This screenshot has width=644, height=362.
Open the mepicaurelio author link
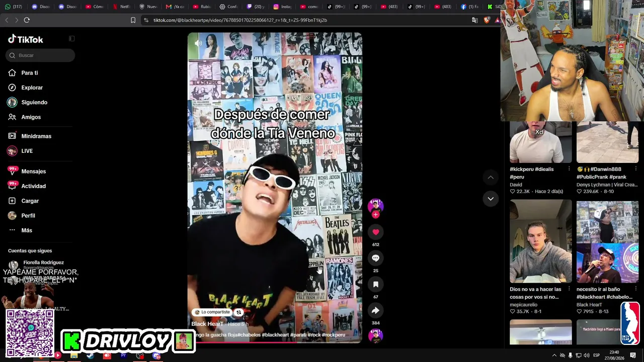tap(524, 305)
